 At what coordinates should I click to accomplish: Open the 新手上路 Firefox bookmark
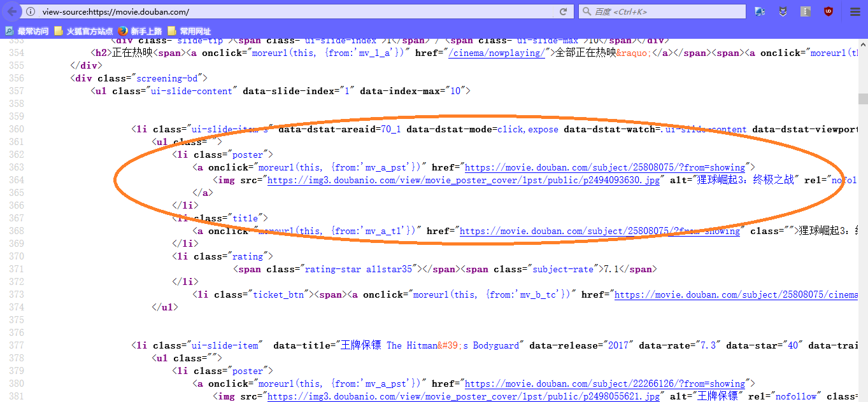tap(139, 31)
